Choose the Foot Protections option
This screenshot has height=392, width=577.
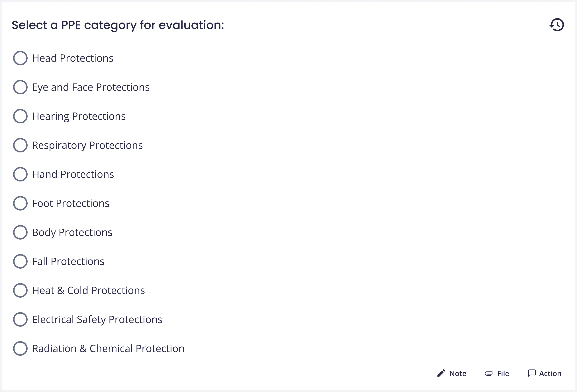tap(20, 203)
